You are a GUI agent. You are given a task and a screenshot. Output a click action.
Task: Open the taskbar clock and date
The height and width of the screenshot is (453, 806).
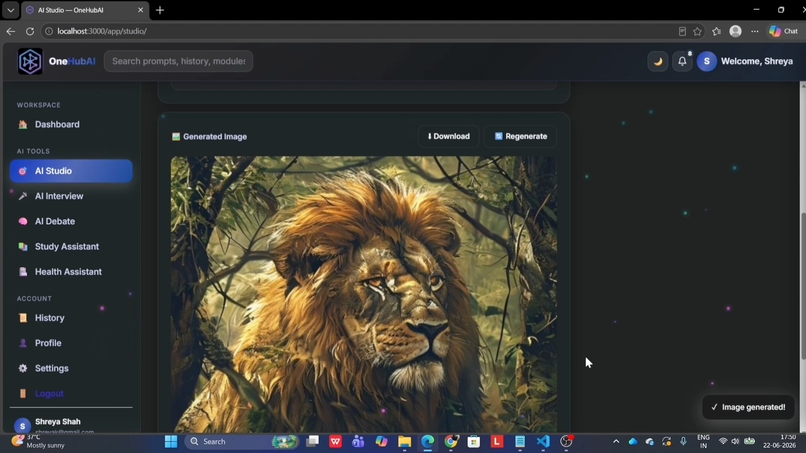point(780,441)
